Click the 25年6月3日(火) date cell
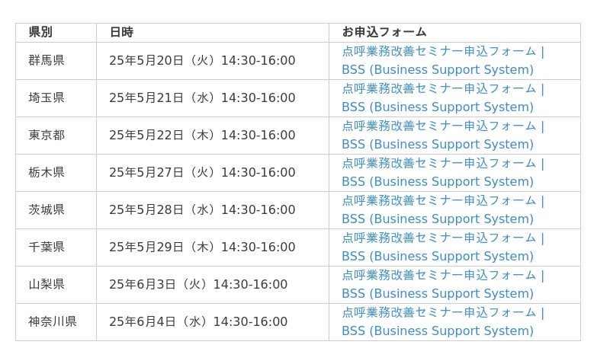Viewport: 610px width, 364px height. 213,285
